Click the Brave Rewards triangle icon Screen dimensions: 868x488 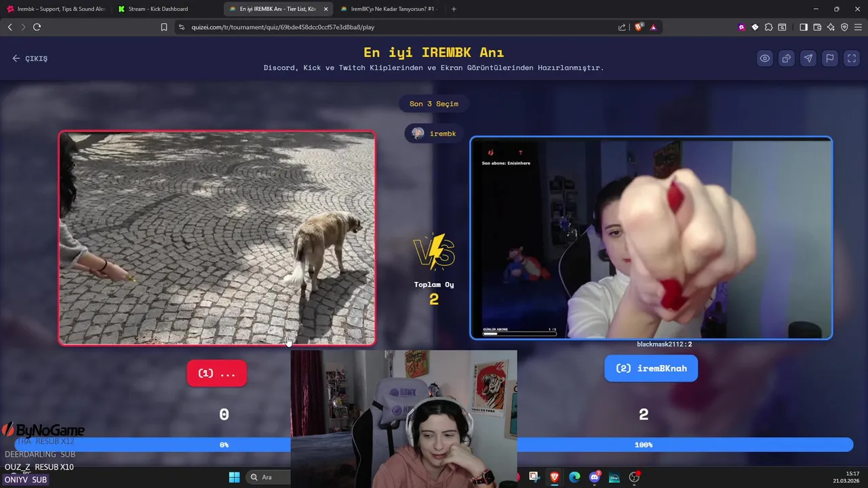(x=654, y=27)
